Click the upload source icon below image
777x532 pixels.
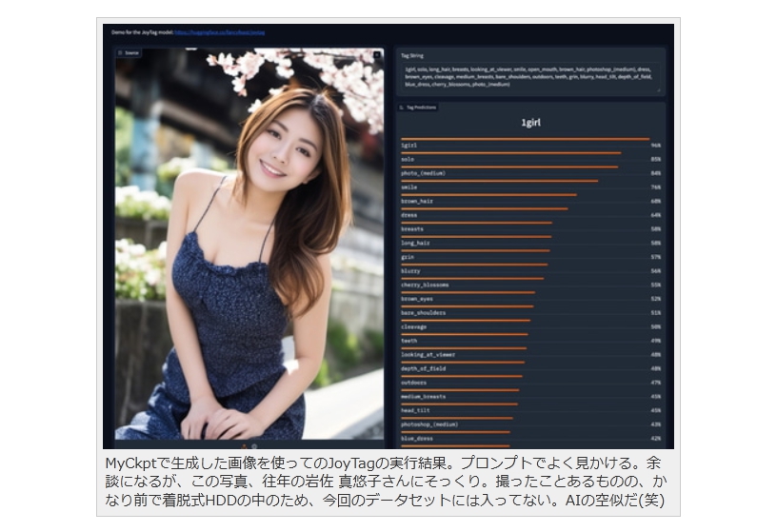click(243, 445)
